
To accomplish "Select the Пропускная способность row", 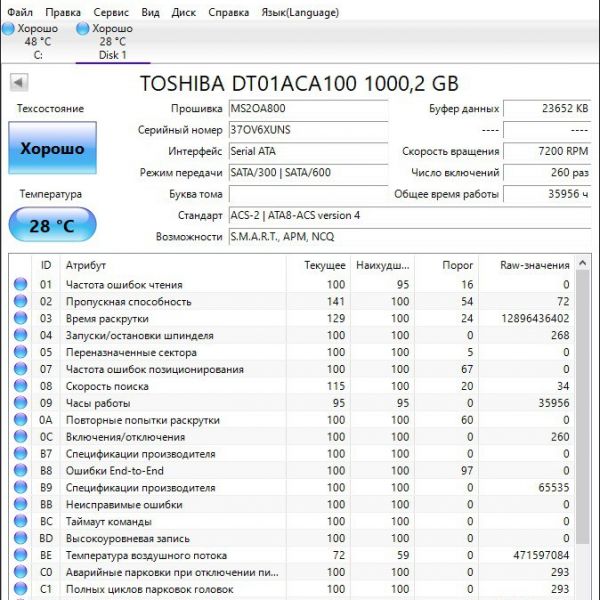I will click(291, 301).
